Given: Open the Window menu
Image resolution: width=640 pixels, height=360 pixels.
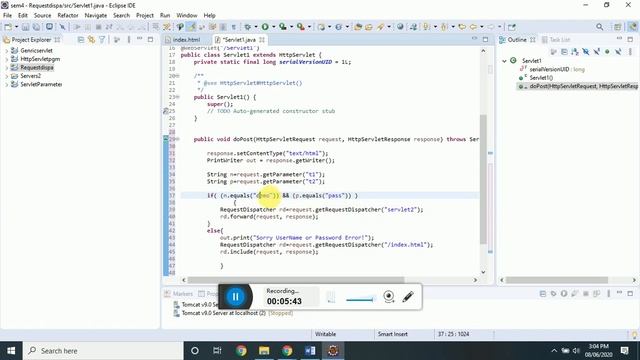Looking at the screenshot, I should point(187,16).
